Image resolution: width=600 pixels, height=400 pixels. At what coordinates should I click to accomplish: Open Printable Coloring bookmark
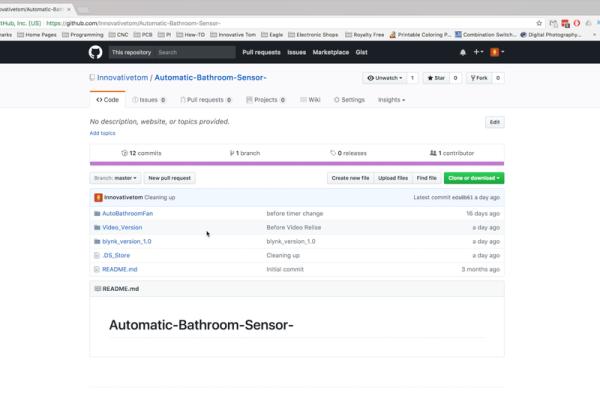[419, 35]
